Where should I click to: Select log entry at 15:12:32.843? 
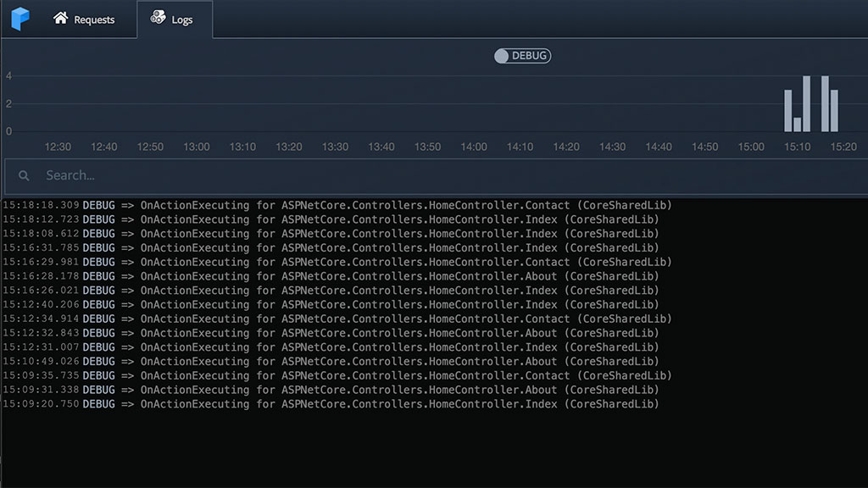(331, 333)
